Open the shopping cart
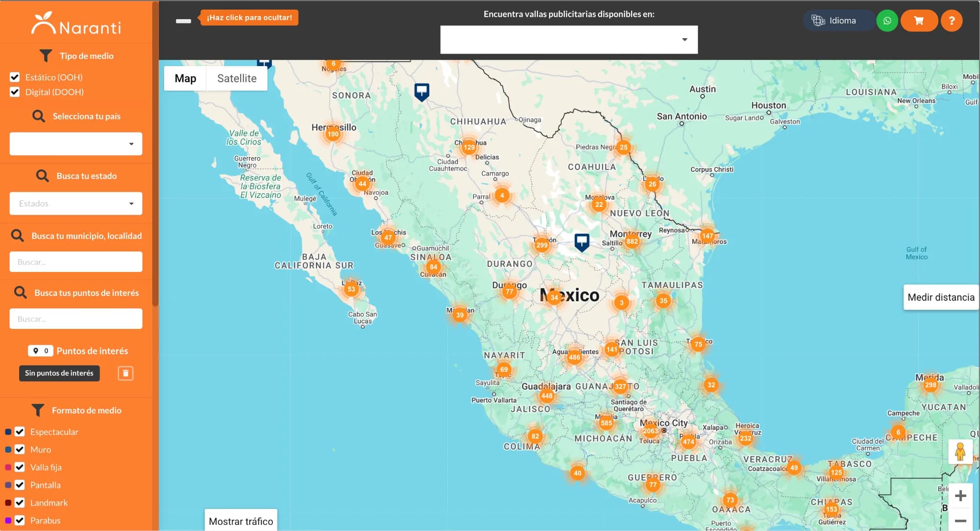980x531 pixels. (x=919, y=20)
